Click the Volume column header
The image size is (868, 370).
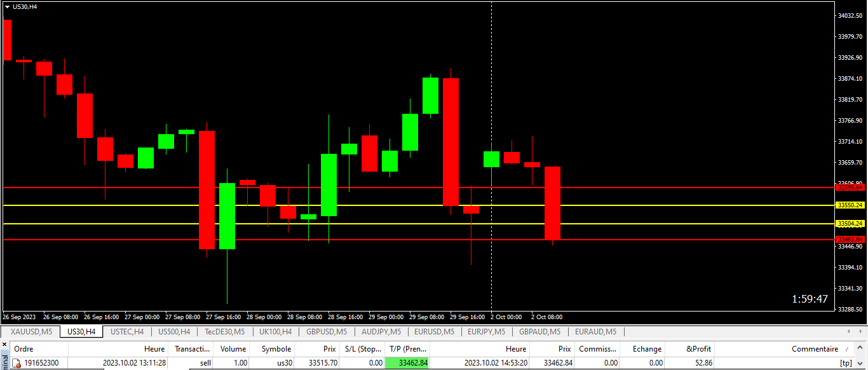tap(233, 349)
